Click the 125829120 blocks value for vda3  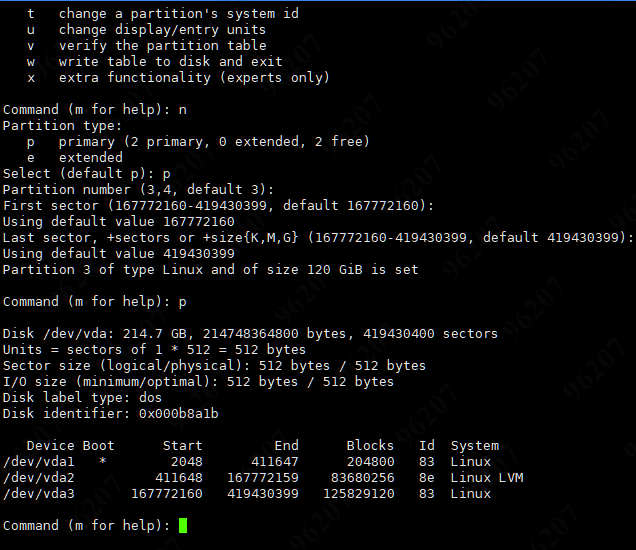(358, 494)
